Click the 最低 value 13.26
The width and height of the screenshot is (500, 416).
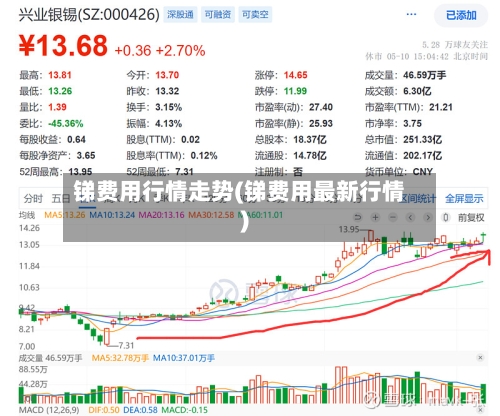60,91
